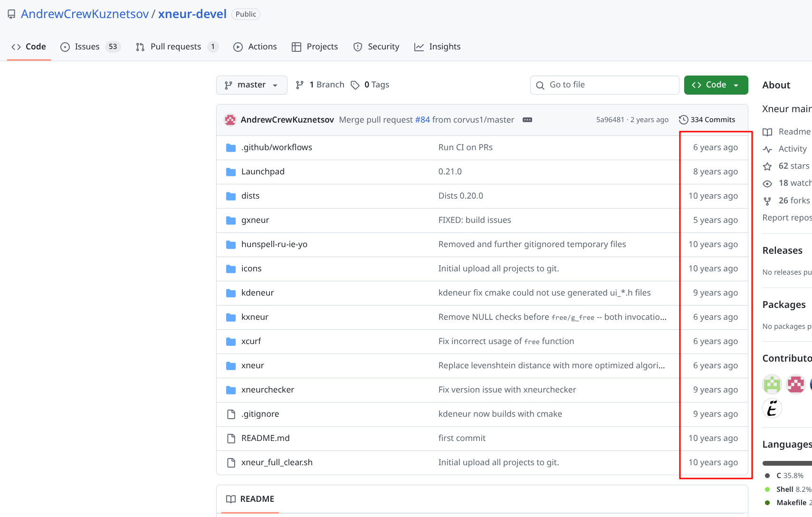This screenshot has height=517, width=812.
Task: Open pull request #84 link
Action: coord(422,120)
